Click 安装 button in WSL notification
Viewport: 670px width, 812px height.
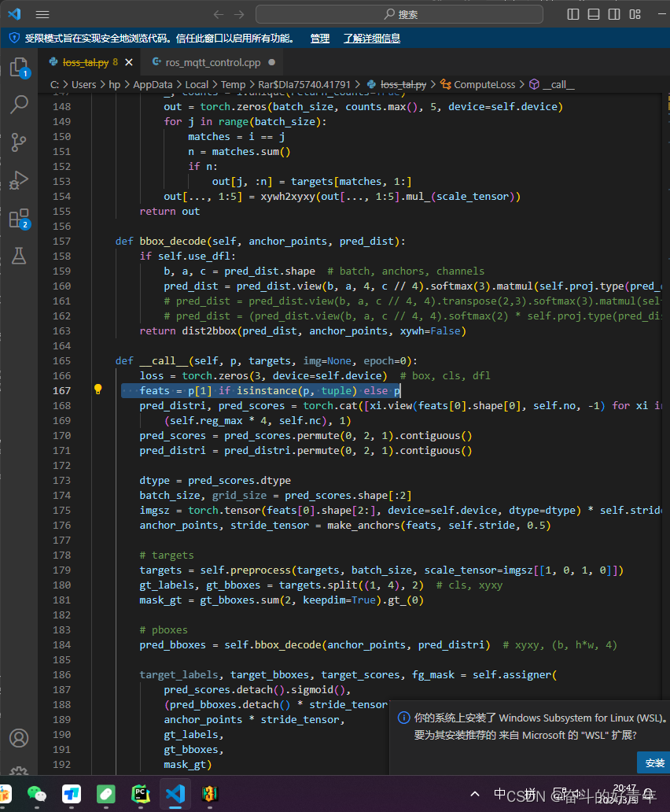point(654,762)
